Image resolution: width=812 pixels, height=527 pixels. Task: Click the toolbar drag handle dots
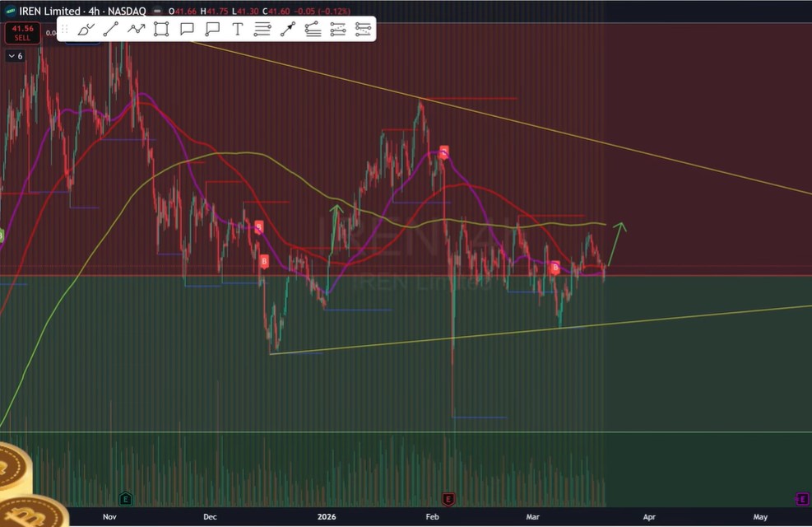[65, 30]
